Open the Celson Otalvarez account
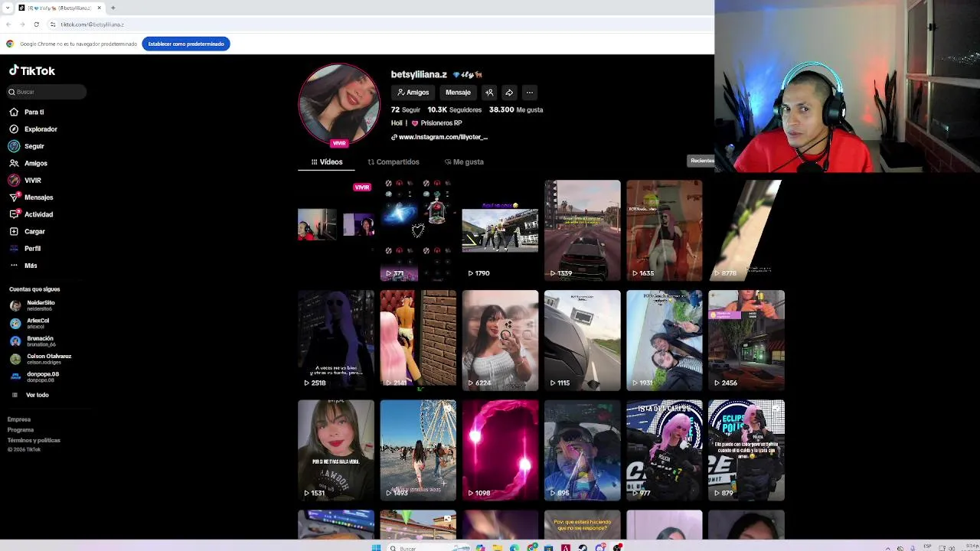The image size is (980, 551). pos(42,359)
